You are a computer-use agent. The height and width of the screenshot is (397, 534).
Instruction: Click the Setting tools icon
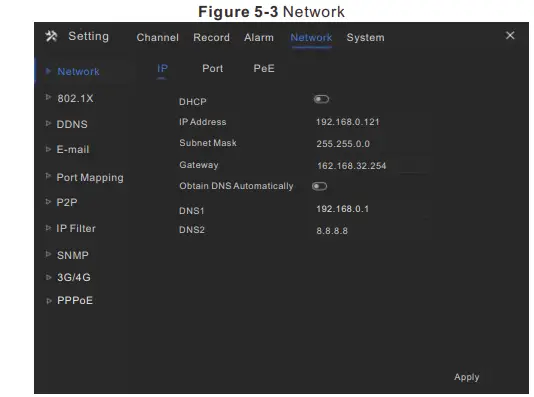click(51, 36)
